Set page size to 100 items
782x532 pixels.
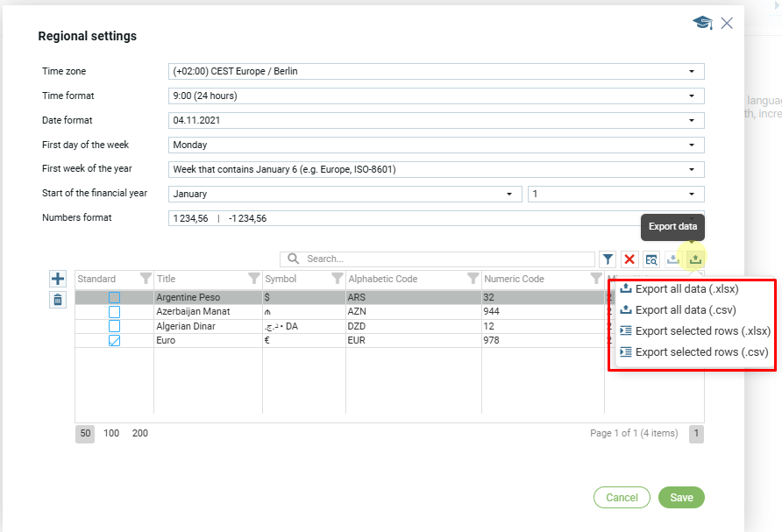[x=111, y=434]
